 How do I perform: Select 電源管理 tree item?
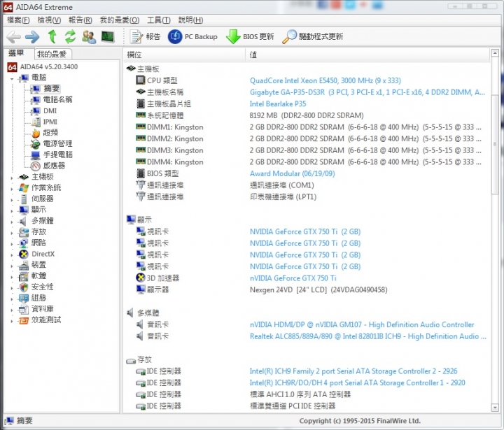pos(58,143)
